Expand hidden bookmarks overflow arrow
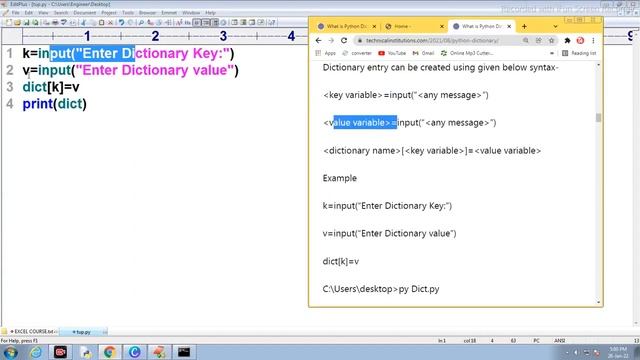 pyautogui.click(x=552, y=53)
